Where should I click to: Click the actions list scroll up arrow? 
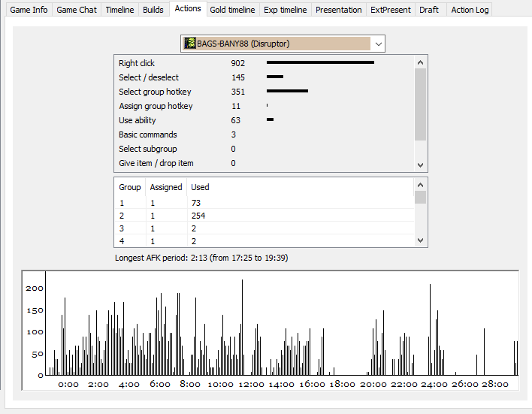point(420,62)
